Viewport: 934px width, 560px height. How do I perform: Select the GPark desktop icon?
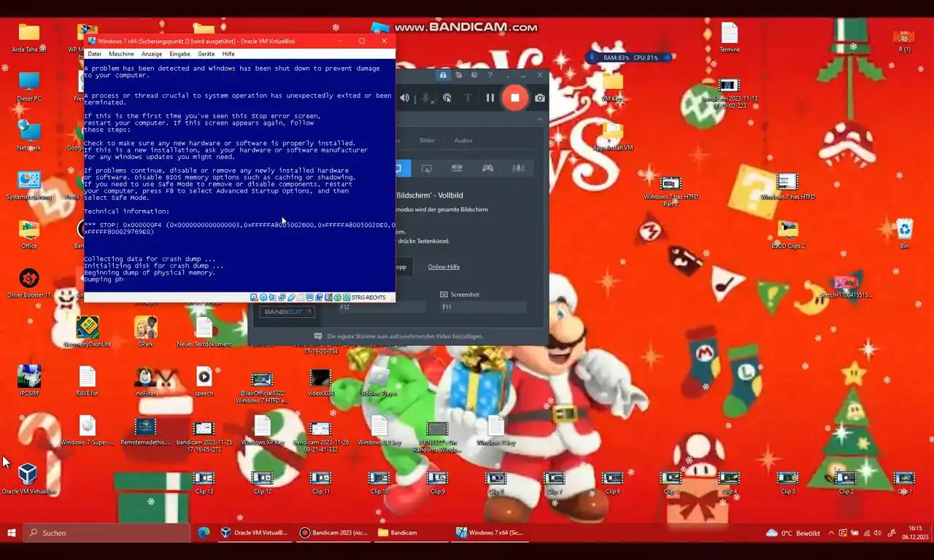145,332
